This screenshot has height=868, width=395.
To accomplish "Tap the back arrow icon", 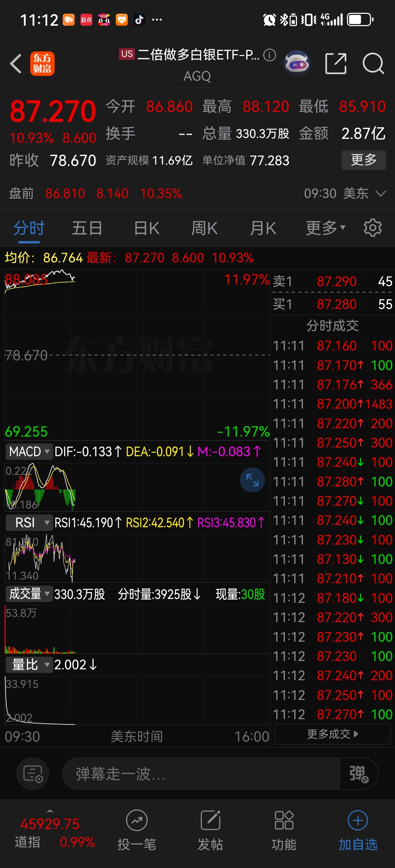I will (16, 63).
